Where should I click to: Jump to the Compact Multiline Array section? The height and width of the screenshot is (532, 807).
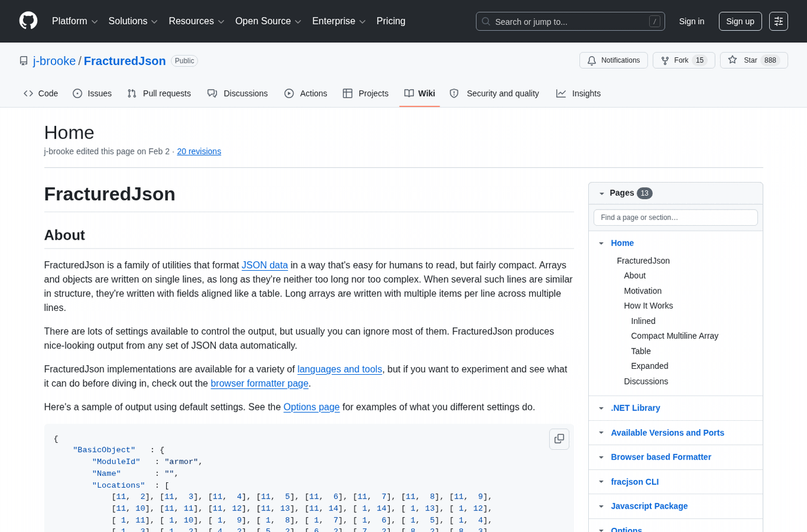tap(675, 335)
